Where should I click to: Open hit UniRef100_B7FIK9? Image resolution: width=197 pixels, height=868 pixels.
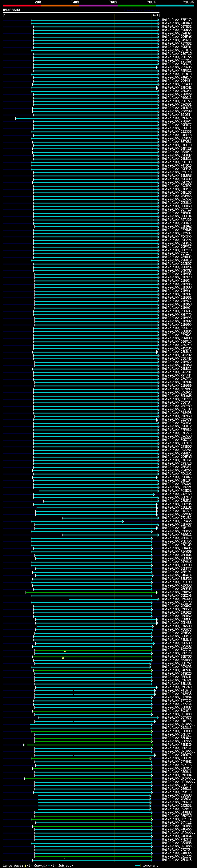pyautogui.click(x=177, y=20)
